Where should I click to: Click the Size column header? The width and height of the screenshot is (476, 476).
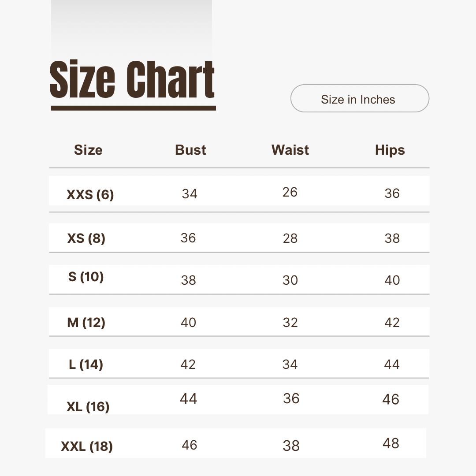[x=88, y=150]
